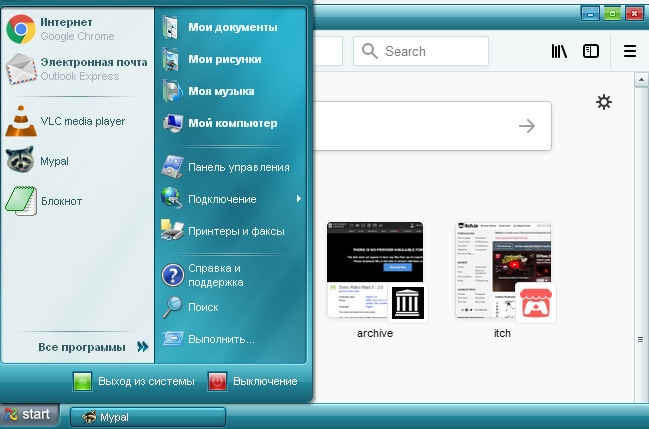The width and height of the screenshot is (649, 429).
Task: Open the archive top site link
Action: point(375,333)
